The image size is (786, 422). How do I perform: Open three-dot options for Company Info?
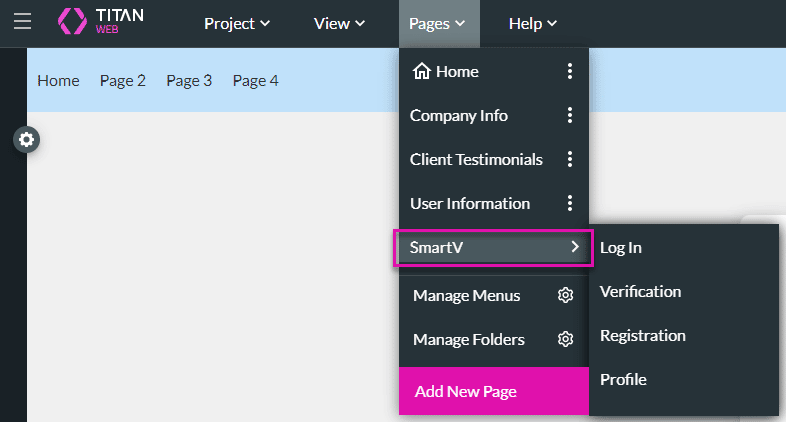coord(569,115)
